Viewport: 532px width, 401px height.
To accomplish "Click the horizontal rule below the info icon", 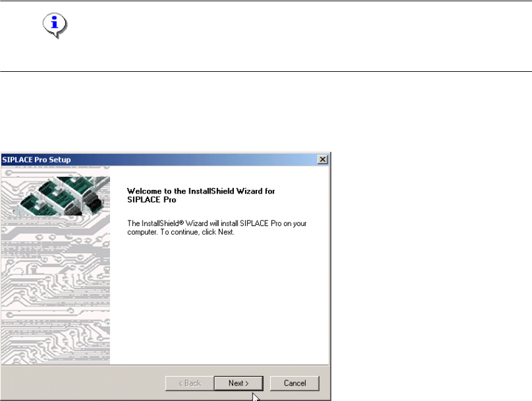I will 266,72.
